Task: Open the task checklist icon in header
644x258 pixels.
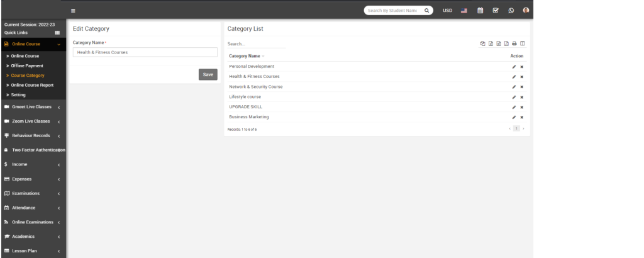Action: (x=496, y=11)
